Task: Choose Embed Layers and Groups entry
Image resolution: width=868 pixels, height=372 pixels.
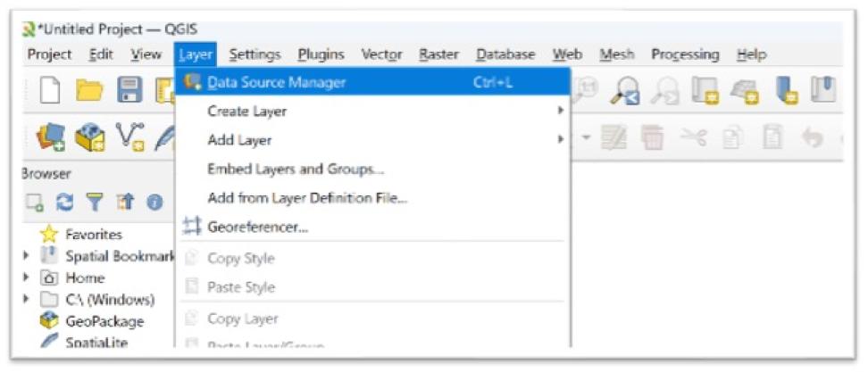Action: point(372,169)
